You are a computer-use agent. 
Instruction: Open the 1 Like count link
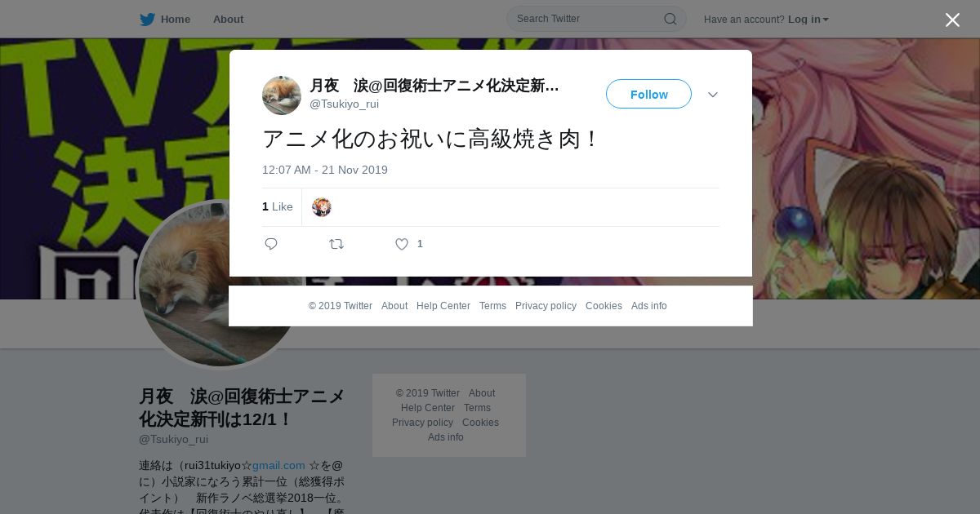[x=278, y=207]
